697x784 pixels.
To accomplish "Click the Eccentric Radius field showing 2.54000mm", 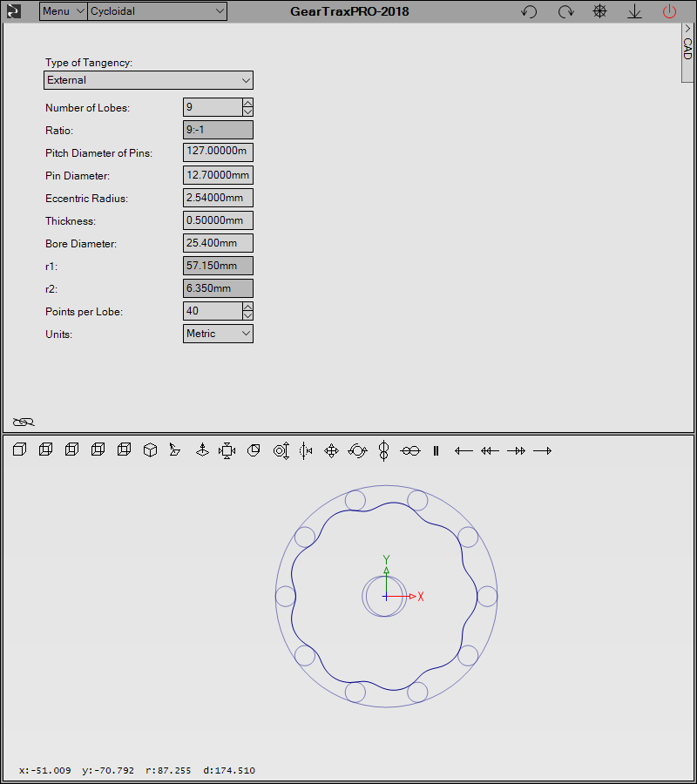I will [x=218, y=198].
